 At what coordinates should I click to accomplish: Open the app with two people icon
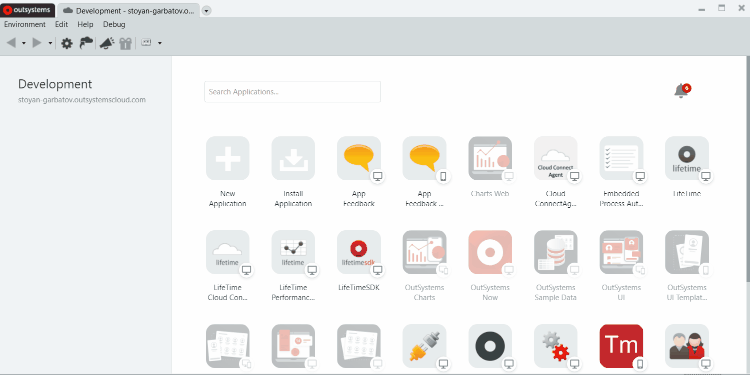coord(687,346)
